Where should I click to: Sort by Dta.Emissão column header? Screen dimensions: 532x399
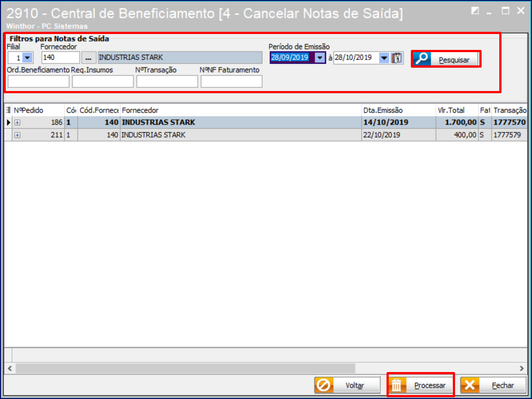pos(398,110)
